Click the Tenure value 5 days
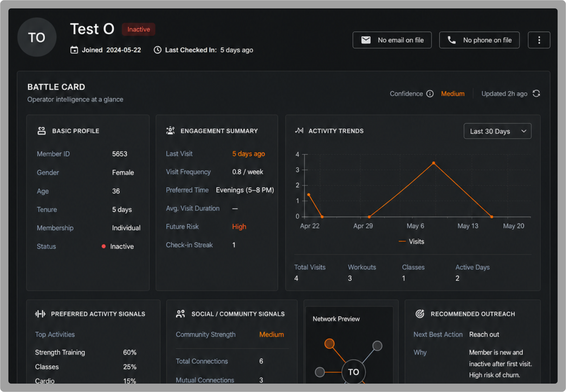 [122, 210]
